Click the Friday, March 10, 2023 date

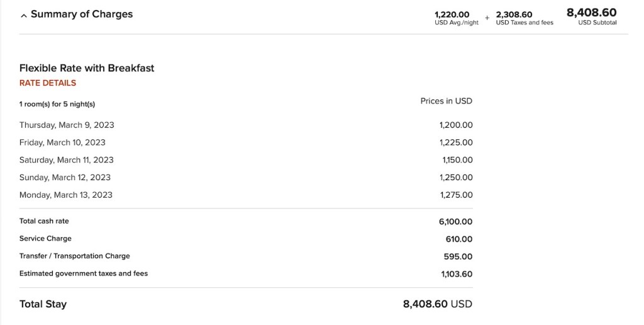[62, 142]
